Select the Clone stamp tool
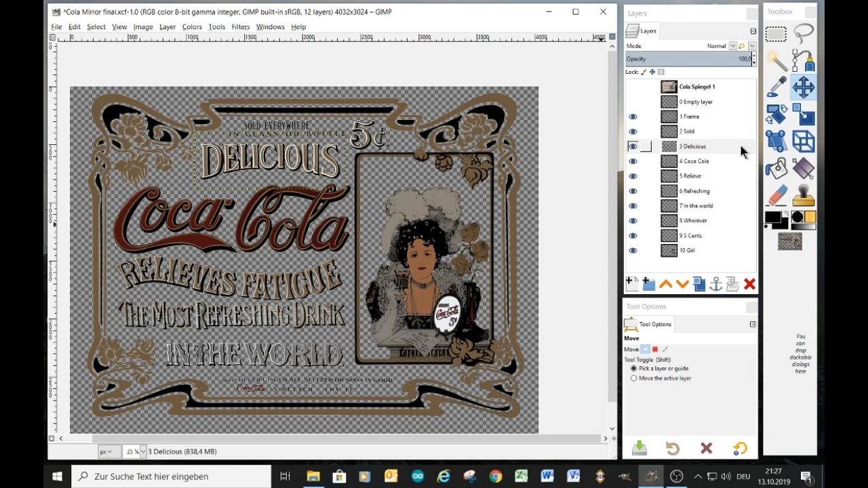Image resolution: width=868 pixels, height=488 pixels. tap(804, 195)
